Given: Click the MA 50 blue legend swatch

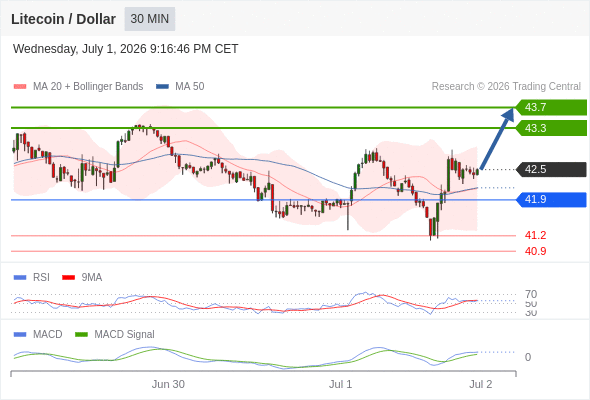Looking at the screenshot, I should [x=163, y=87].
